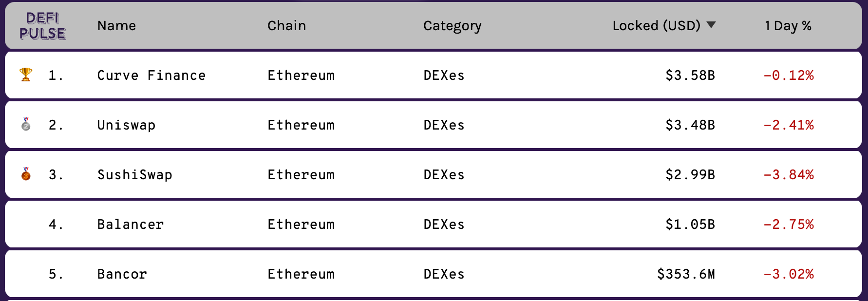Image resolution: width=868 pixels, height=301 pixels.
Task: Sort by Name column header
Action: click(x=116, y=26)
